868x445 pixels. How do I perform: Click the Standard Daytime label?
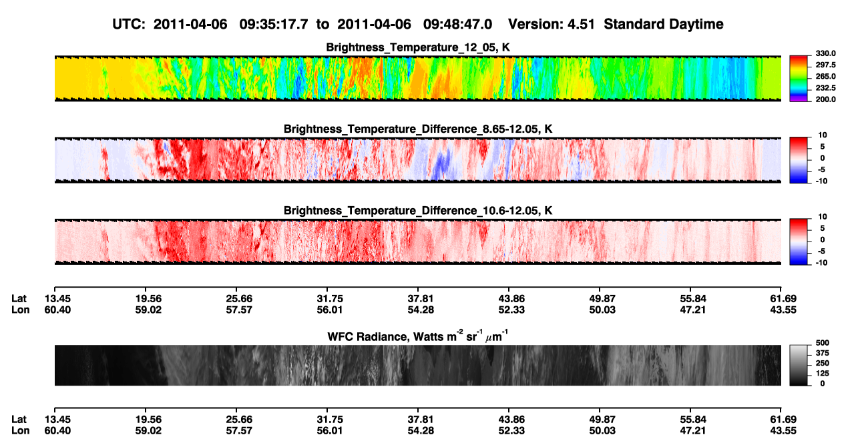point(662,24)
